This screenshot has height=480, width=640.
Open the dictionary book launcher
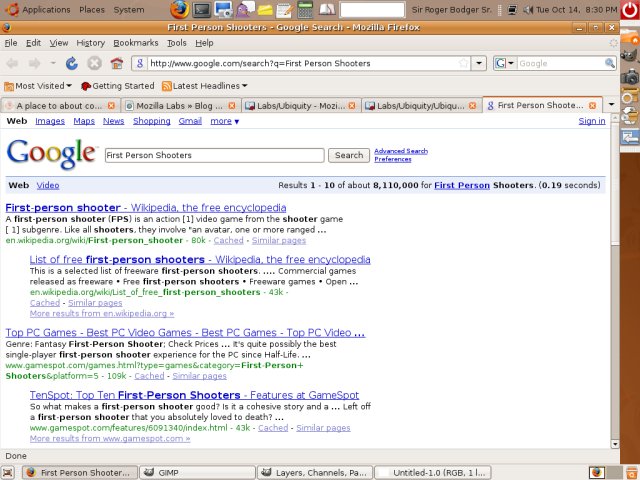pos(327,9)
